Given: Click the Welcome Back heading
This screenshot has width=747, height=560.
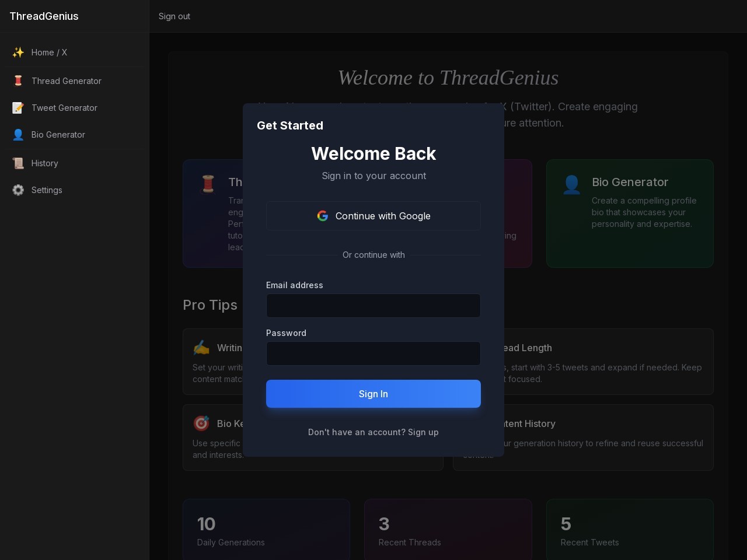Looking at the screenshot, I should tap(373, 153).
